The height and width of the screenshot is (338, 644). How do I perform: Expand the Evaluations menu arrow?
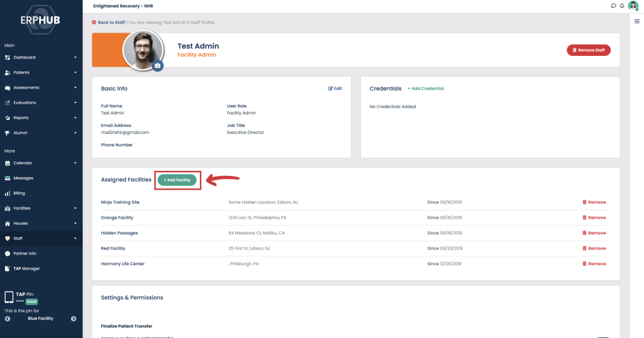point(75,102)
